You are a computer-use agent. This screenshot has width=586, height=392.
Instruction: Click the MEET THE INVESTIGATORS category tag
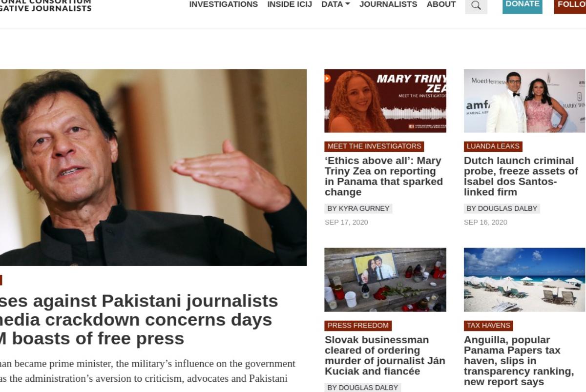tap(374, 146)
